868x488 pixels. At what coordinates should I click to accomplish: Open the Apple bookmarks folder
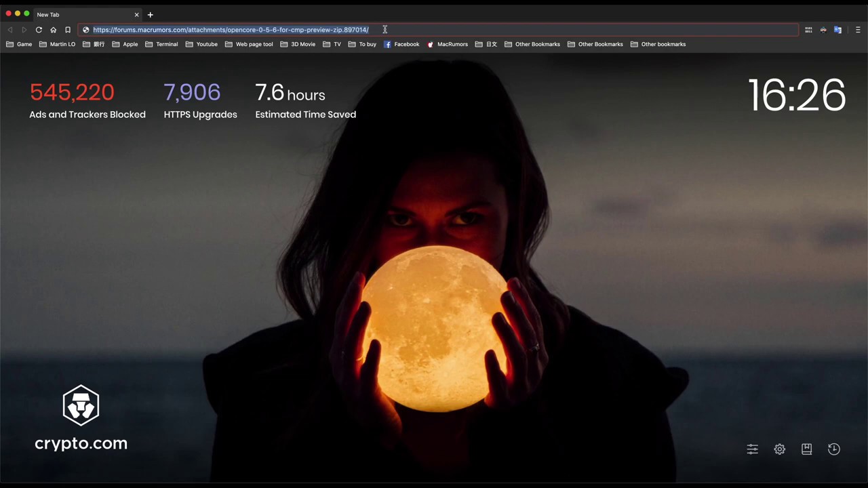click(125, 44)
